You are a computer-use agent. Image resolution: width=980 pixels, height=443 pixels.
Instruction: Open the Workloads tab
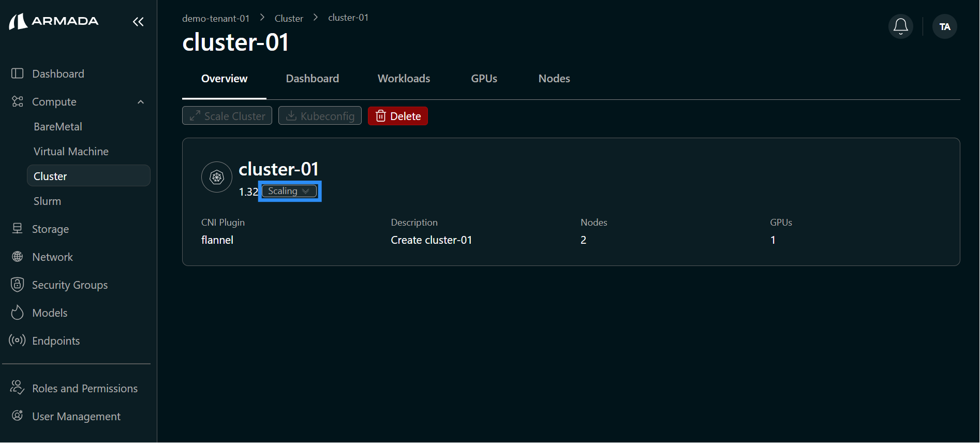(x=404, y=79)
